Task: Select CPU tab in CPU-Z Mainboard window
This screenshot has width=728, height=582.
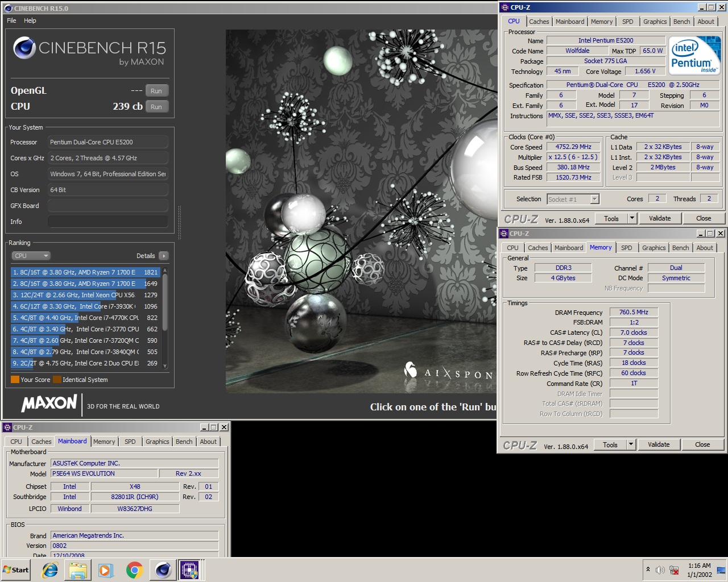Action: (x=16, y=442)
